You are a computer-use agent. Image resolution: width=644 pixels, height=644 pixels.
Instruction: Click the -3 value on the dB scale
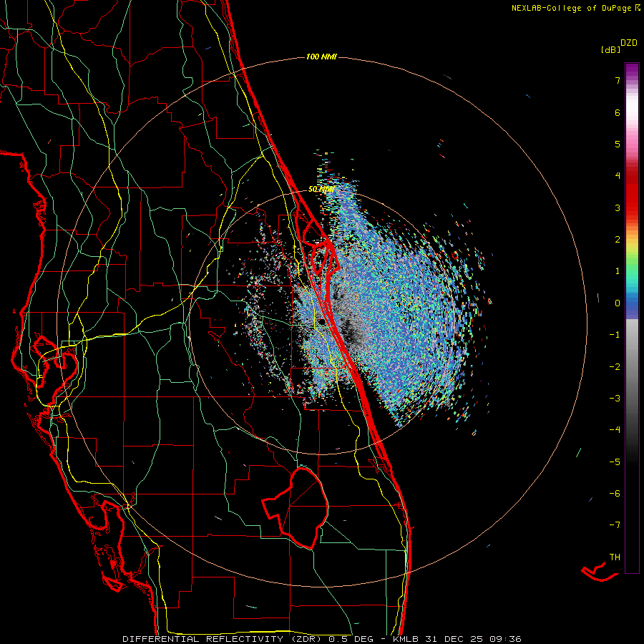615,399
